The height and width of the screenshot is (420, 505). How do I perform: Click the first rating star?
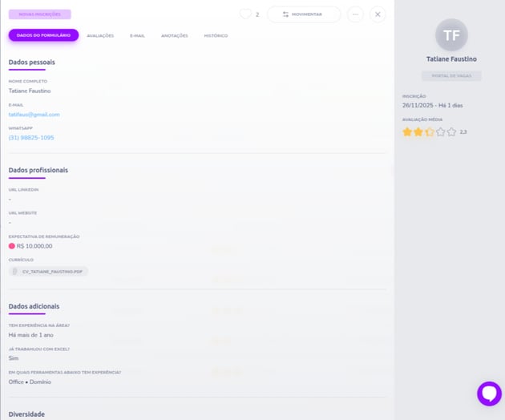(x=407, y=131)
